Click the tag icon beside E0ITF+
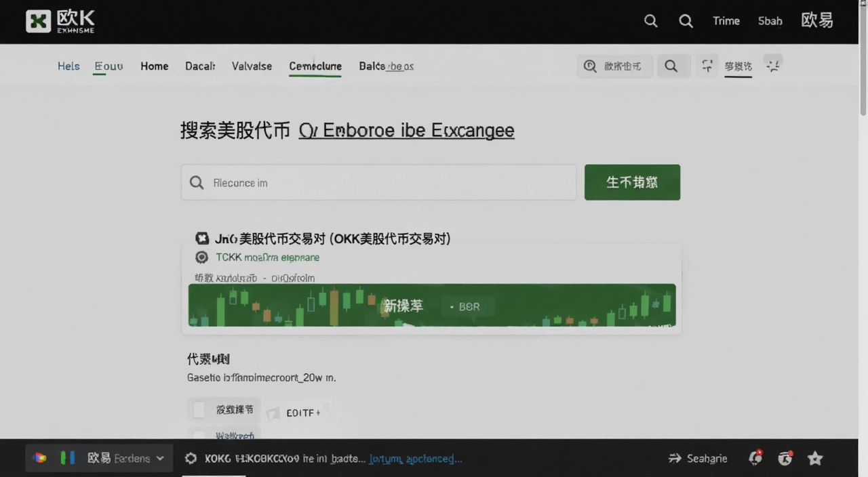 coord(273,412)
